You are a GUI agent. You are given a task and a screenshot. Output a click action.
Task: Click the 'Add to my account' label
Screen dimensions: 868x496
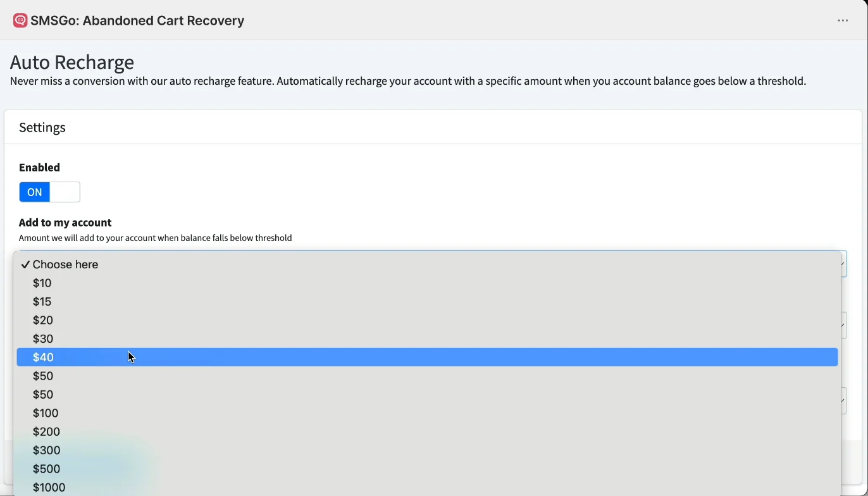[65, 223]
